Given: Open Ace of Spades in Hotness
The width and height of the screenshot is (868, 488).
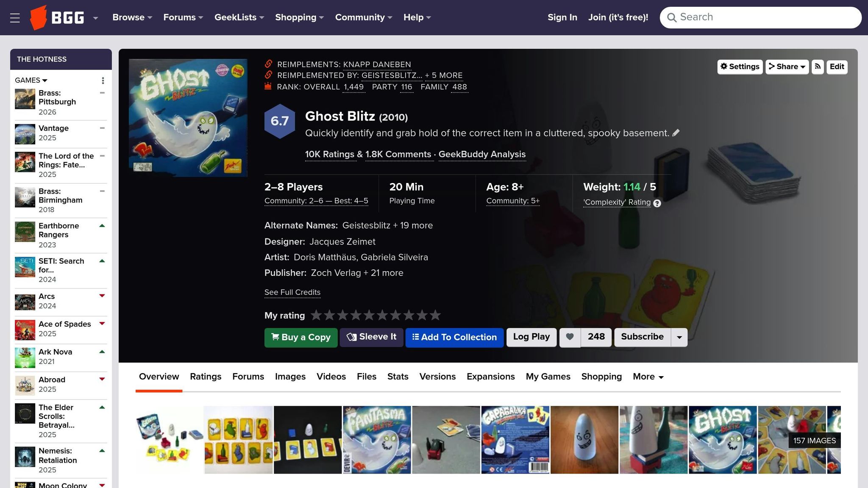Looking at the screenshot, I should click(64, 324).
